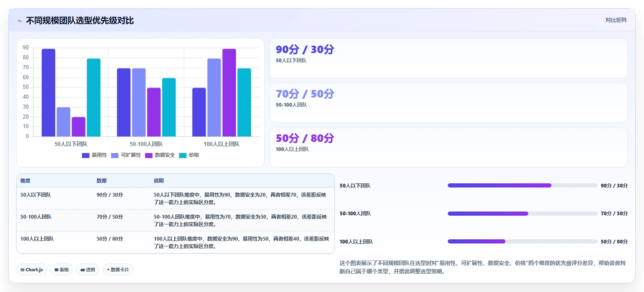Click the 可扩展性 bar for 50人以下团队
Image resolution: width=644 pixels, height=292 pixels.
coord(63,122)
